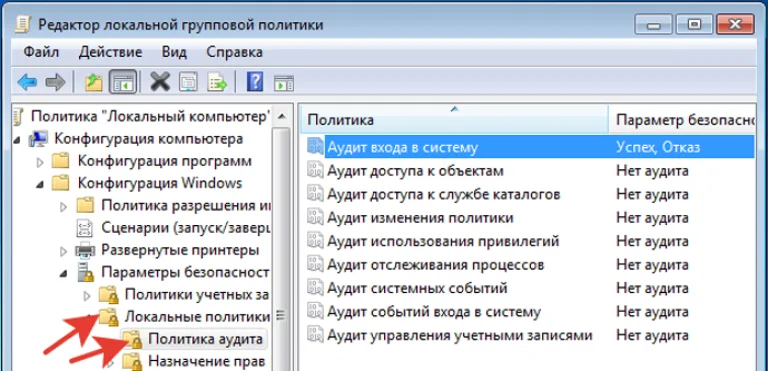Select Аудит доступа к службе каталогов policy

pyautogui.click(x=443, y=194)
